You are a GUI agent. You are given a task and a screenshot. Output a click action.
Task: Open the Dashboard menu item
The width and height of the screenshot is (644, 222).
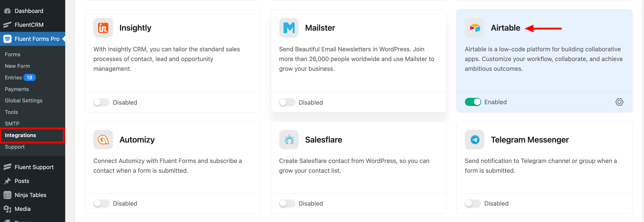[29, 11]
